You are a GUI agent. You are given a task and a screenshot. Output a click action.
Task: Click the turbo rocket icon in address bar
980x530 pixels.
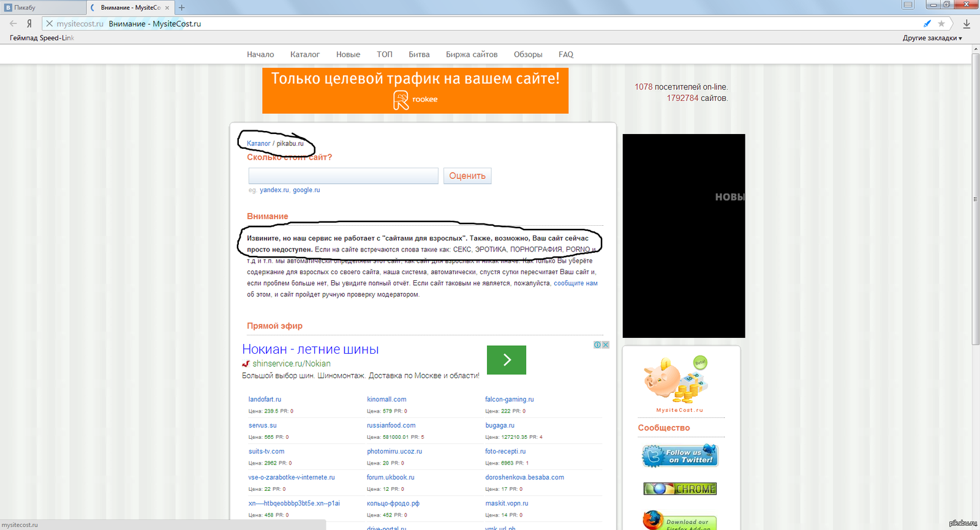pyautogui.click(x=927, y=23)
